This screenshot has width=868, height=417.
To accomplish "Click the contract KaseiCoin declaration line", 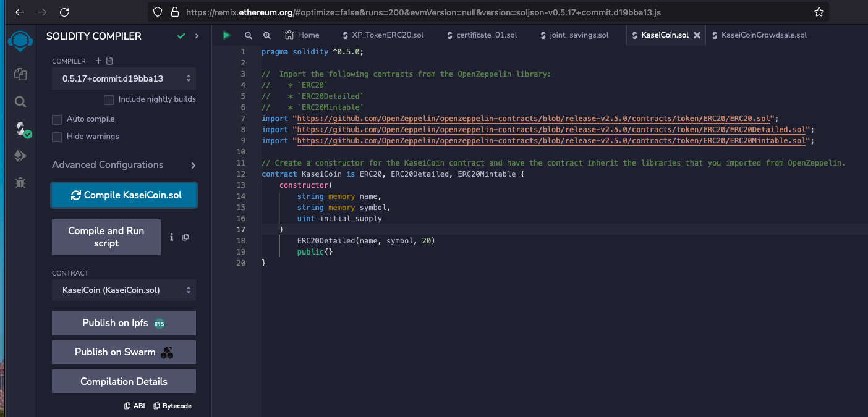I will 393,174.
